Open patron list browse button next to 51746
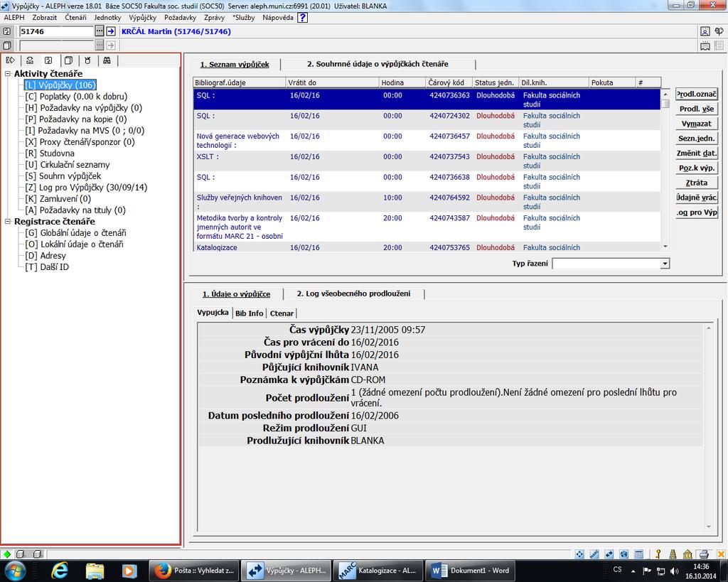The width and height of the screenshot is (728, 582). click(x=100, y=31)
